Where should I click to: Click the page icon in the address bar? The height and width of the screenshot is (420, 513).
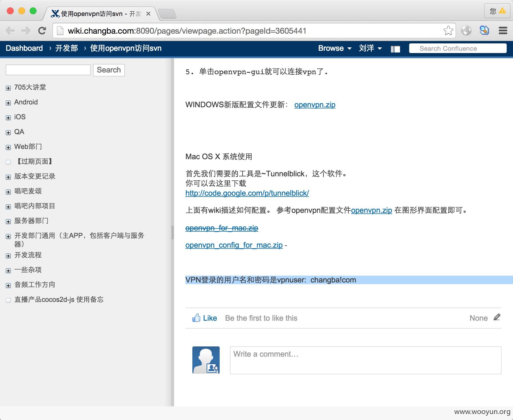tap(60, 31)
